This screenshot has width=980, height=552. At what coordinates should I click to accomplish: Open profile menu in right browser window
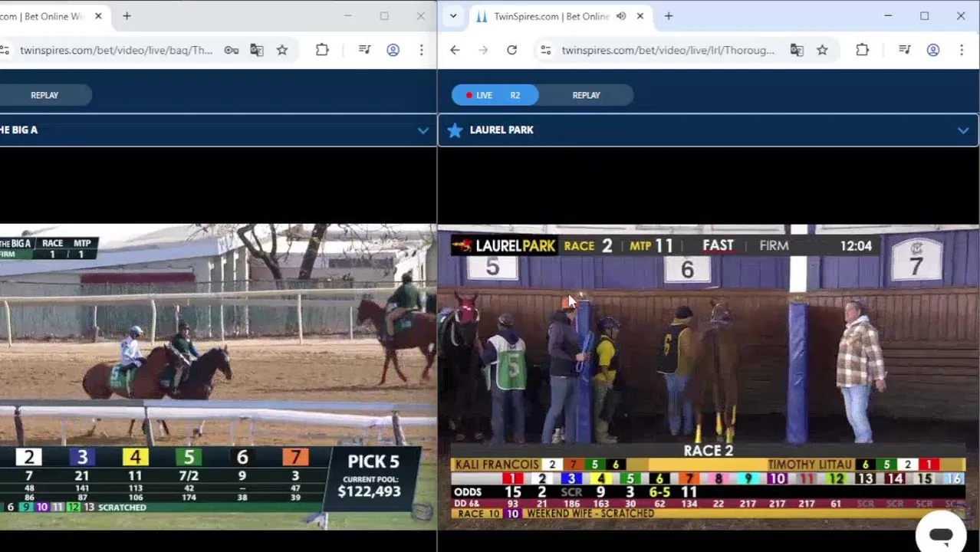933,50
